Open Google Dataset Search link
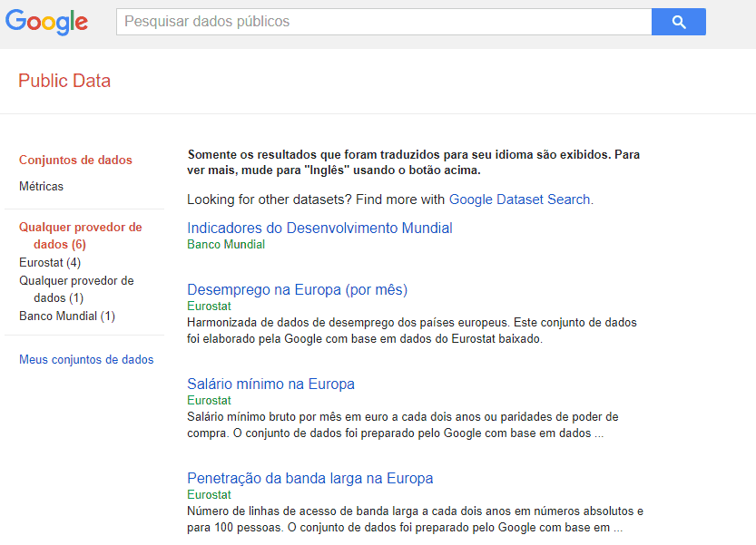The image size is (756, 545). tap(520, 200)
